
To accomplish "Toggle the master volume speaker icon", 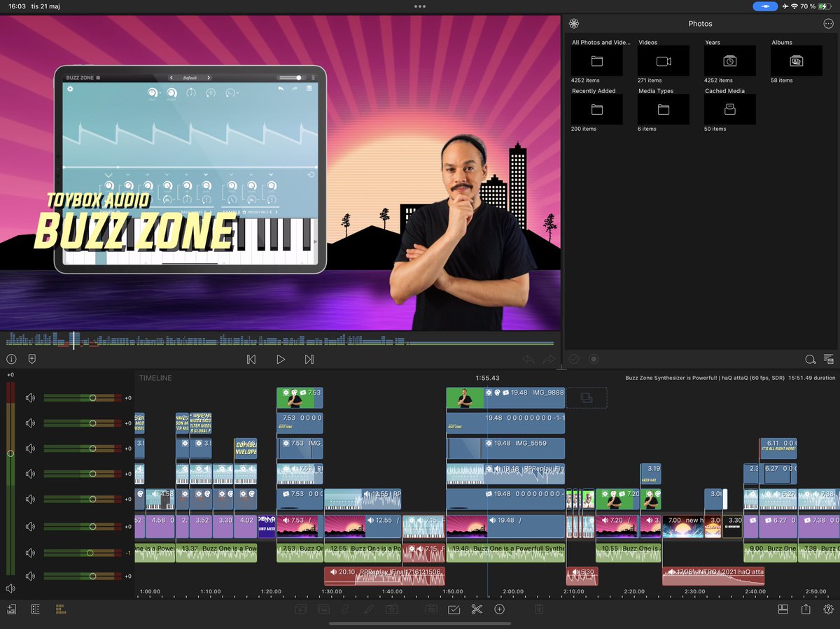I will (x=10, y=589).
